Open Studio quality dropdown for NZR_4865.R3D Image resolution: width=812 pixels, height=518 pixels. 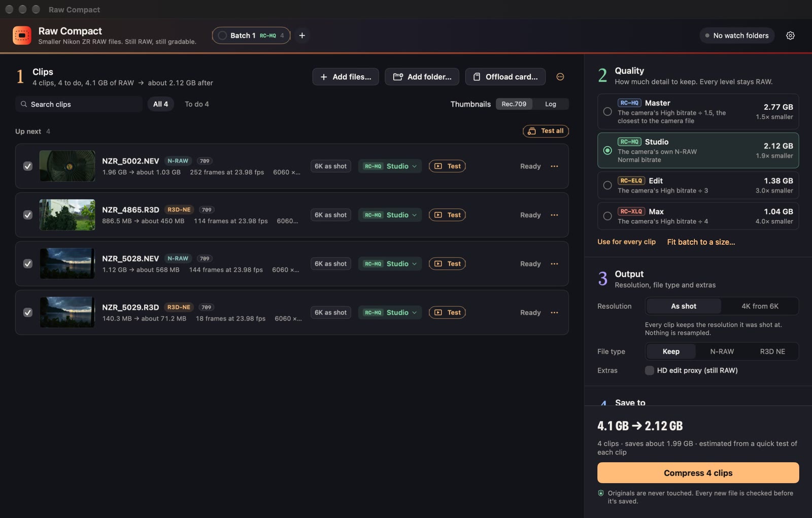[x=390, y=215]
